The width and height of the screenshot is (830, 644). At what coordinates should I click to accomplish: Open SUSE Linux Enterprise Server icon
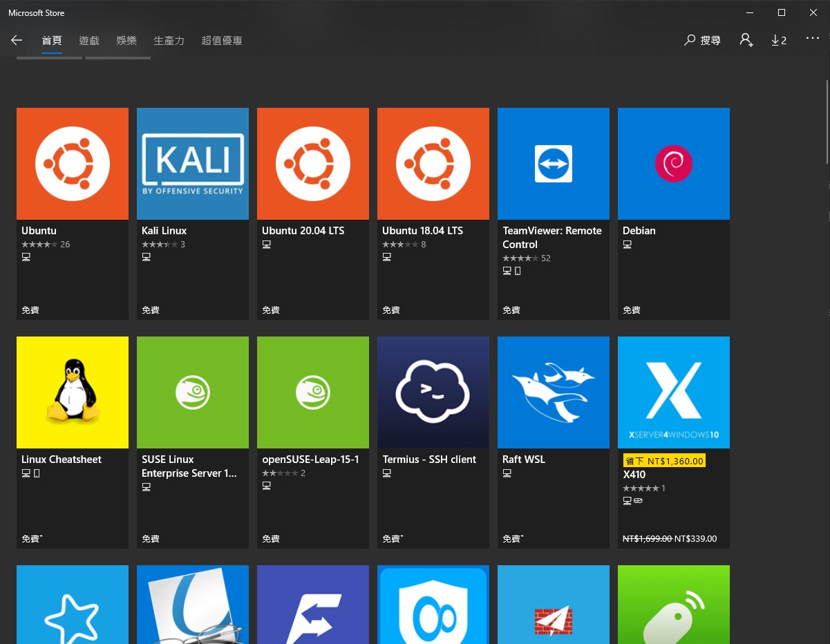pyautogui.click(x=193, y=392)
